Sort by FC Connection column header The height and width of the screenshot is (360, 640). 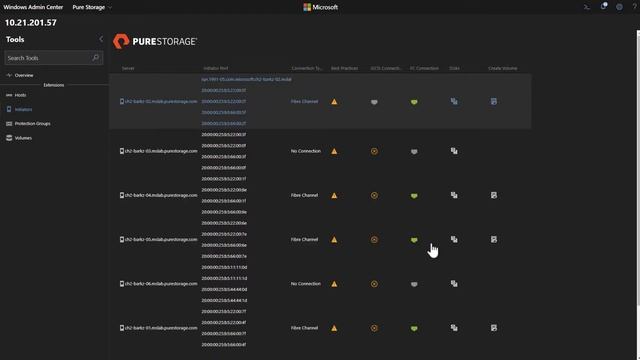pos(424,68)
